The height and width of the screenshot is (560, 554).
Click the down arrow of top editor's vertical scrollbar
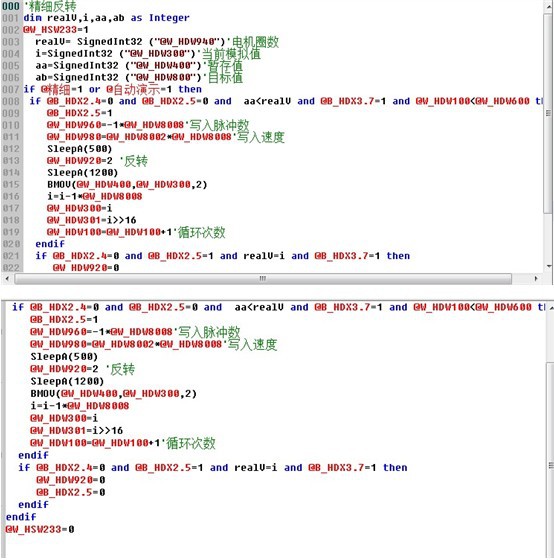(548, 266)
